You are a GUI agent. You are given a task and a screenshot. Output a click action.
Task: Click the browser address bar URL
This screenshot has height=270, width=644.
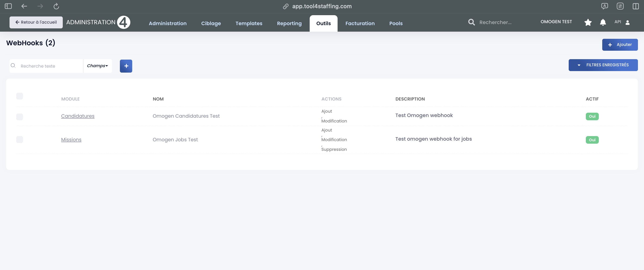coord(322,6)
